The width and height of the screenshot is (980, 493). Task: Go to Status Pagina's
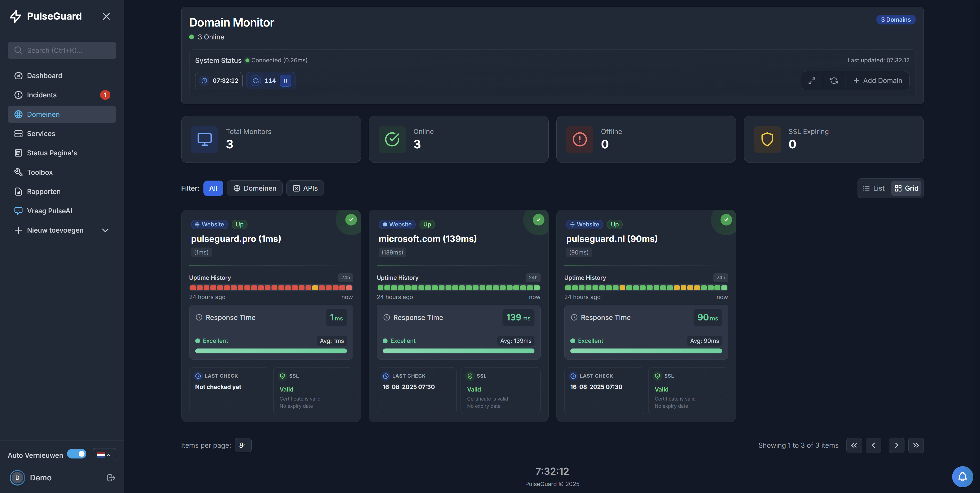(62, 153)
